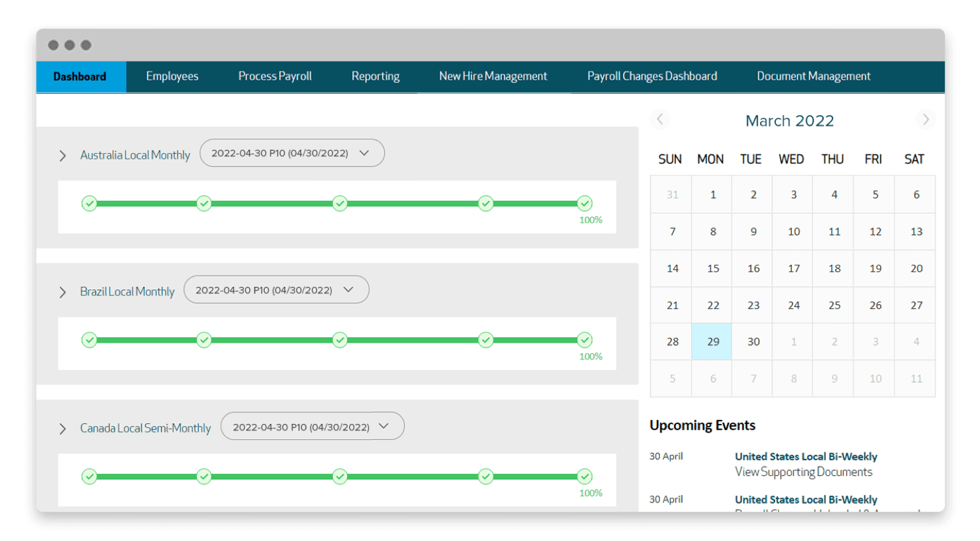Click fourth checkmark step in Brazil progress
The image size is (980, 541).
pos(486,340)
